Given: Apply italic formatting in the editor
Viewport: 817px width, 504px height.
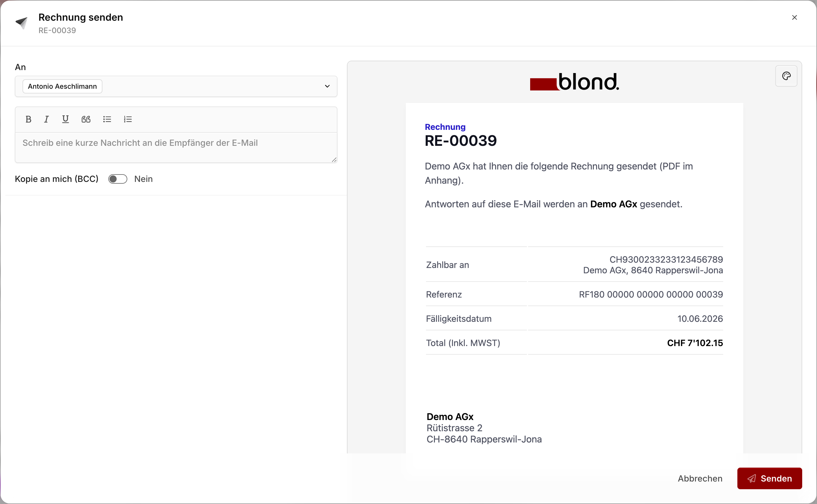Looking at the screenshot, I should click(x=46, y=119).
